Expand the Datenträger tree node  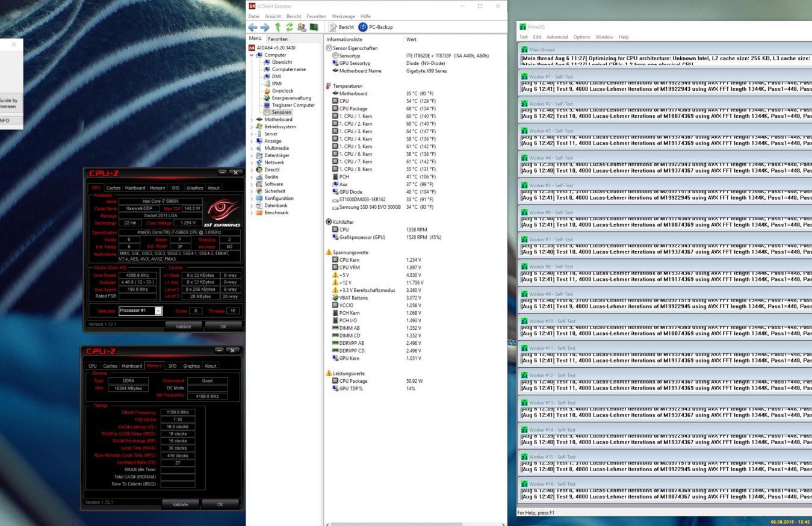(252, 155)
